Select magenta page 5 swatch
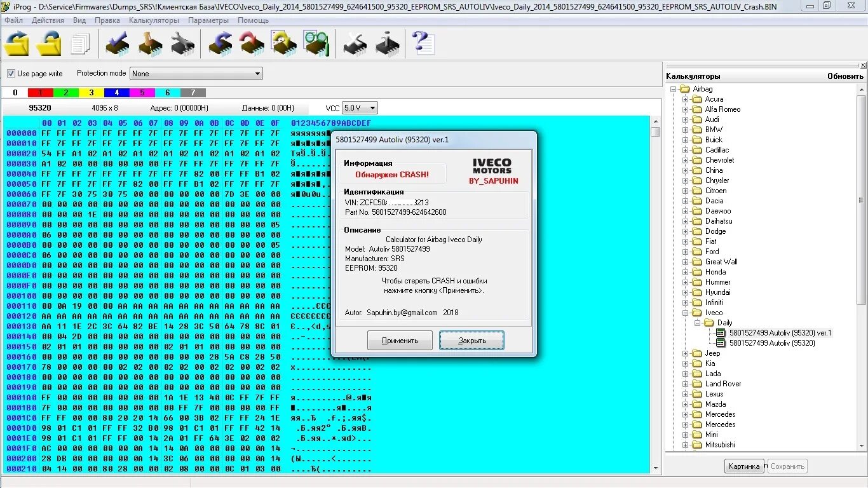This screenshot has width=868, height=488. 142,93
